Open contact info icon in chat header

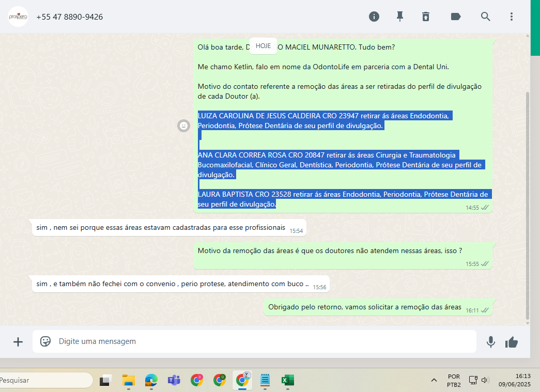[374, 17]
